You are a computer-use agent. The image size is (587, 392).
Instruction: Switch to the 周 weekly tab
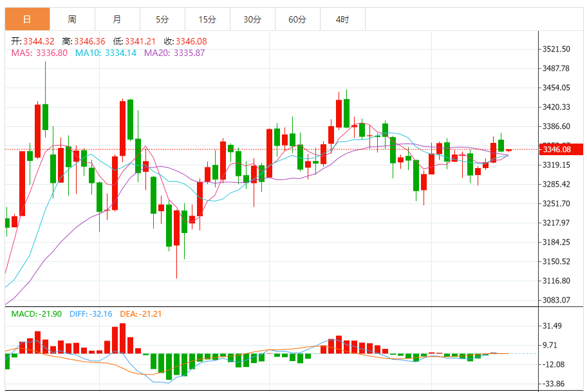[72, 19]
